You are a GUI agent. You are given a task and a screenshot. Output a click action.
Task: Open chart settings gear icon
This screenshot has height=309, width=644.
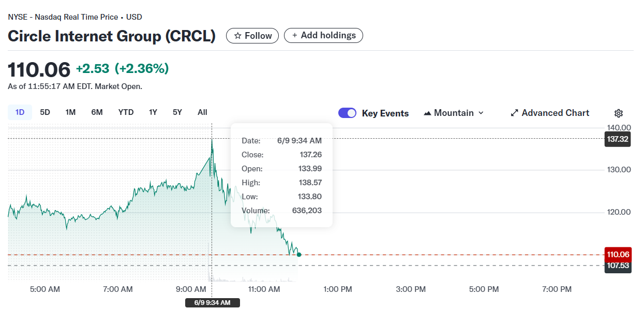tap(619, 113)
